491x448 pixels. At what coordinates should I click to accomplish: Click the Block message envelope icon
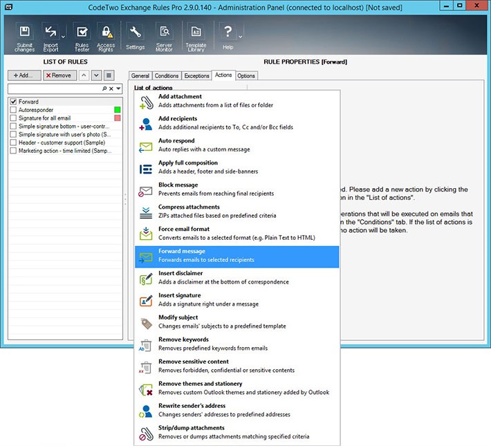(x=146, y=191)
